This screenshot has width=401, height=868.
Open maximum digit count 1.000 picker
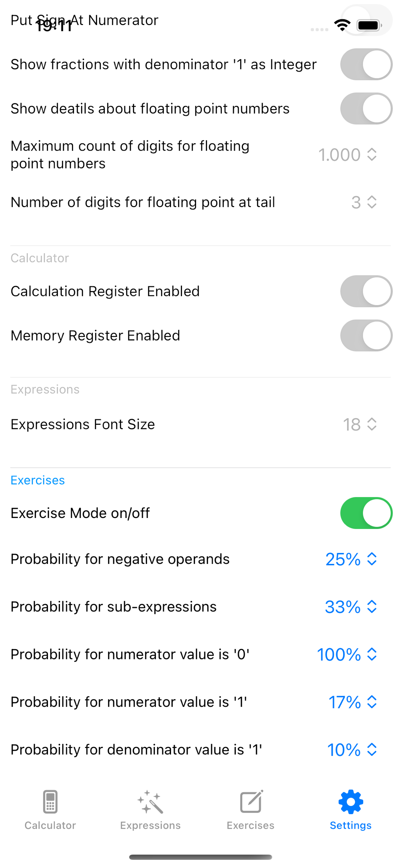[x=348, y=155]
